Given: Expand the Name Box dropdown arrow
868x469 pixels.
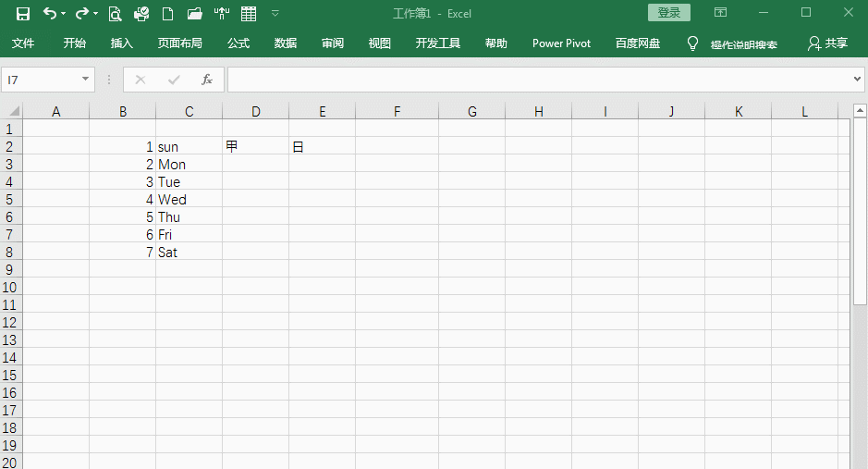Looking at the screenshot, I should click(x=85, y=80).
